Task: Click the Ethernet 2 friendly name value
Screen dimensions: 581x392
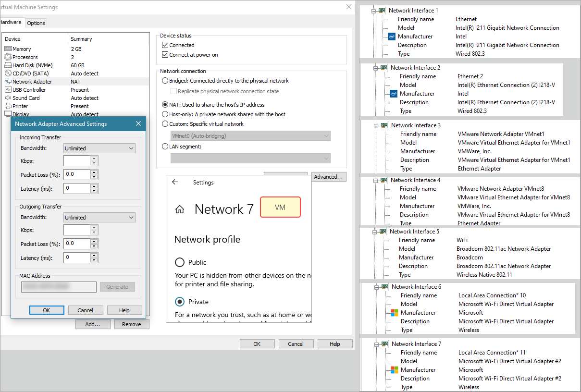Action: coord(470,76)
